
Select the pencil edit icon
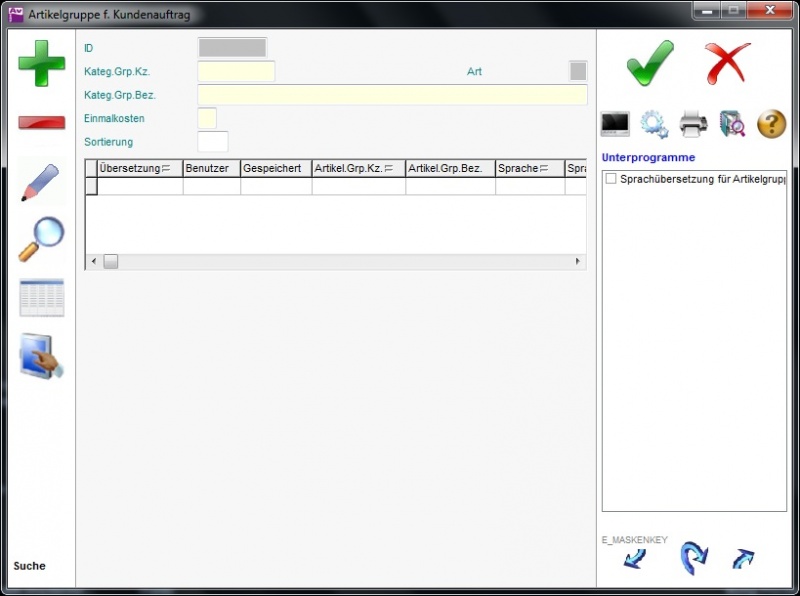tap(41, 182)
